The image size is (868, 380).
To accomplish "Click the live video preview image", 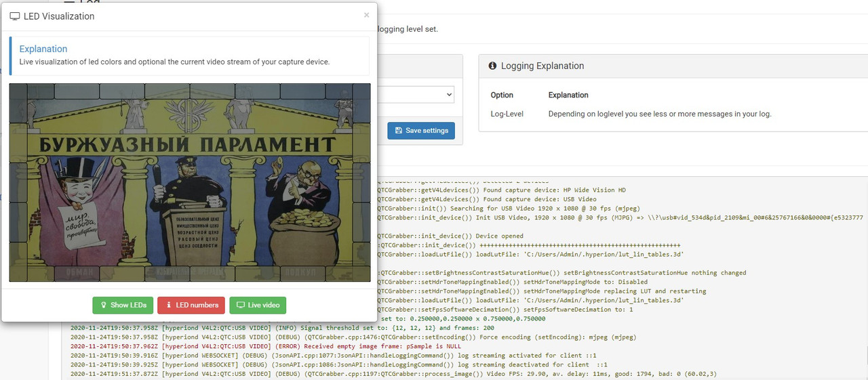I will [x=190, y=182].
